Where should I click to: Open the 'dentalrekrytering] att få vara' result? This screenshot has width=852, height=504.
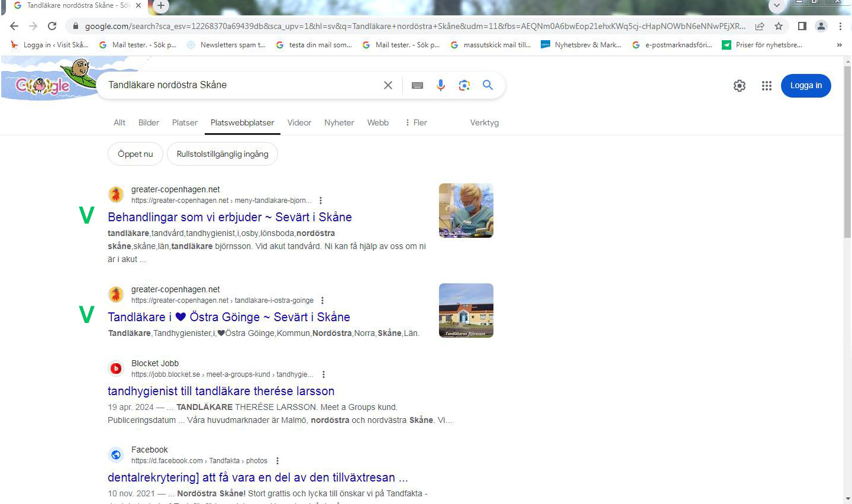click(x=258, y=477)
